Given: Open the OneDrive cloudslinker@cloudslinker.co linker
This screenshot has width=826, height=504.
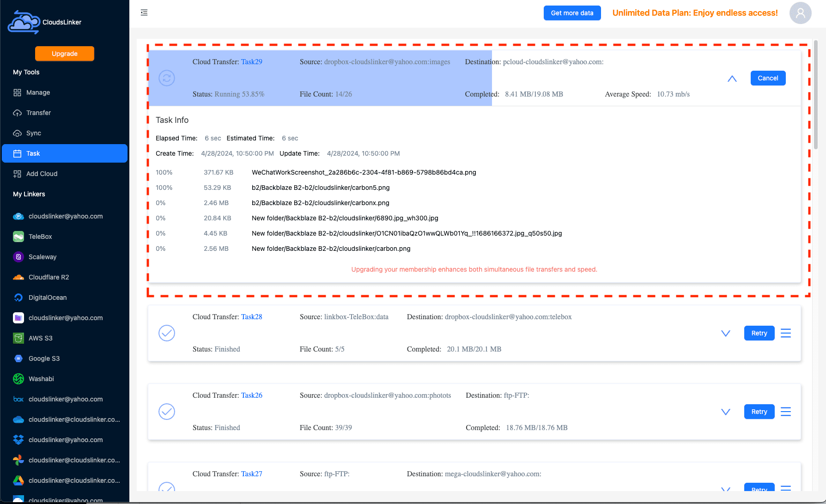Looking at the screenshot, I should point(65,419).
